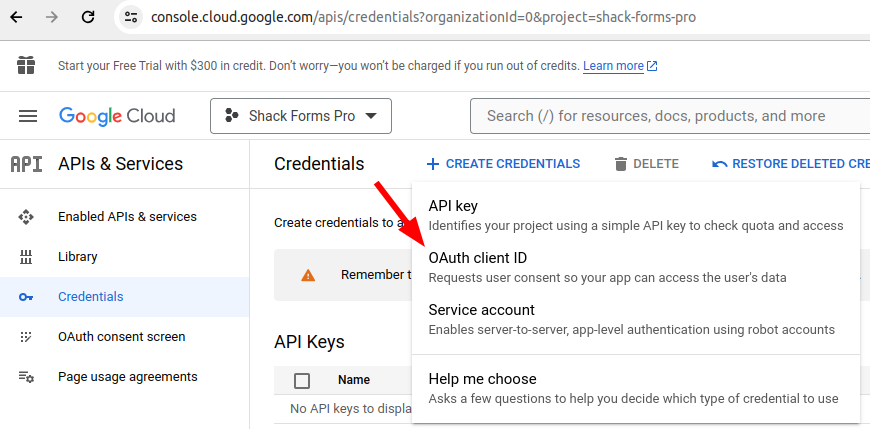870x429 pixels.
Task: Choose Help me choose option
Action: (x=636, y=388)
